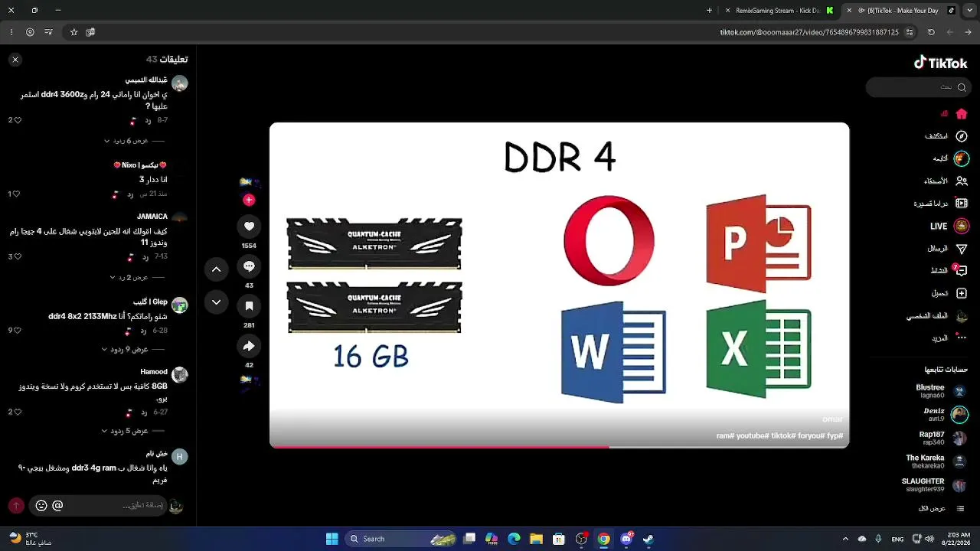Click the browser address bar URL

point(809,32)
